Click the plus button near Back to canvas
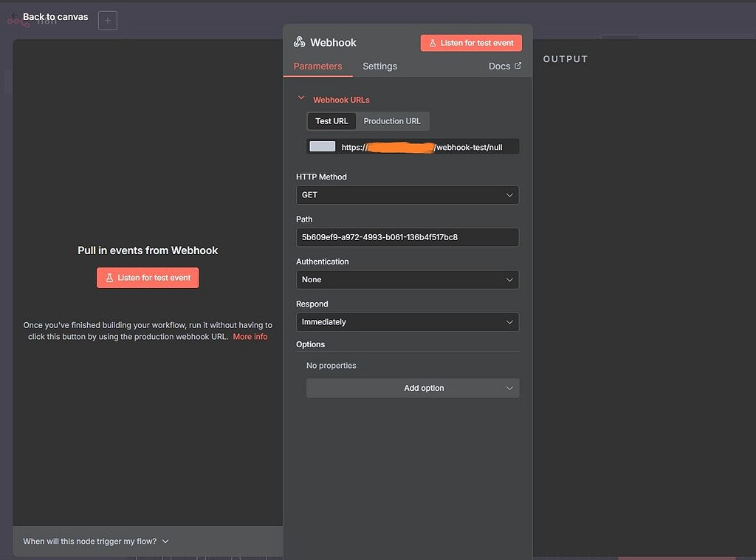 pyautogui.click(x=107, y=20)
